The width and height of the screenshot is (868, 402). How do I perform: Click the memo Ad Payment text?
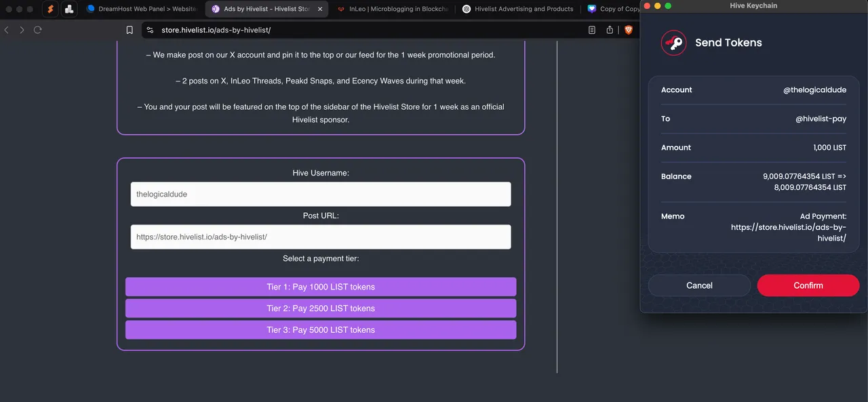tap(789, 227)
